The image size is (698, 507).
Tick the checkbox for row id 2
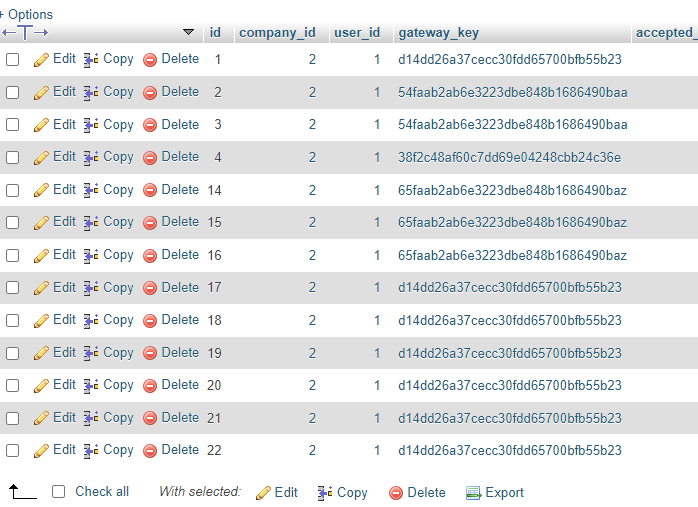pyautogui.click(x=12, y=92)
